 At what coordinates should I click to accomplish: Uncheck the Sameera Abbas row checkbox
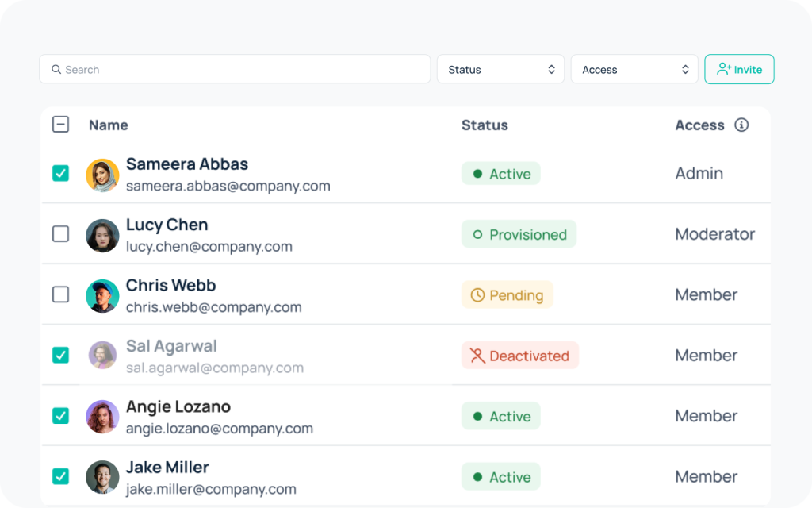coord(60,173)
